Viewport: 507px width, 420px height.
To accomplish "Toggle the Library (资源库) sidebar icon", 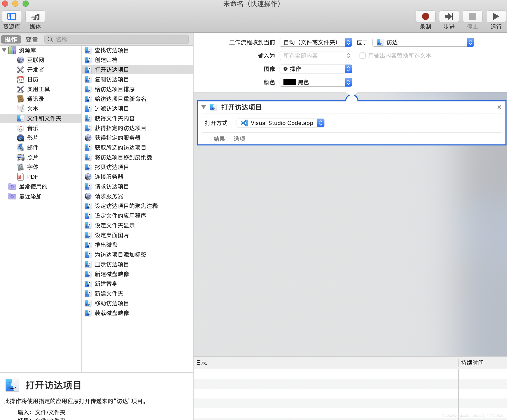I will click(12, 17).
